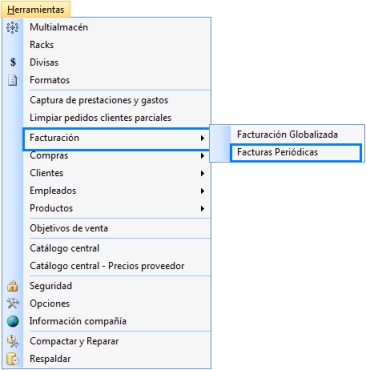
Task: Expand the Compras submenu arrow
Action: 202,156
